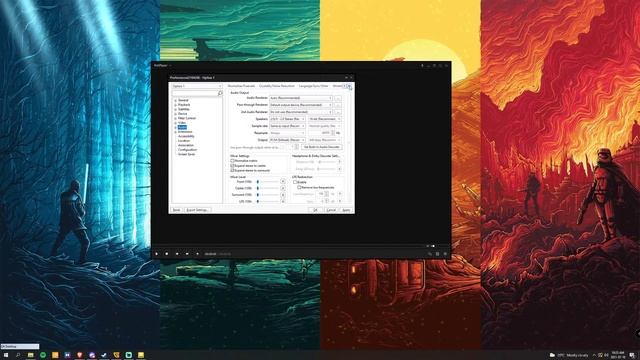Open the notification center icon
640x360 pixels.
pyautogui.click(x=632, y=355)
